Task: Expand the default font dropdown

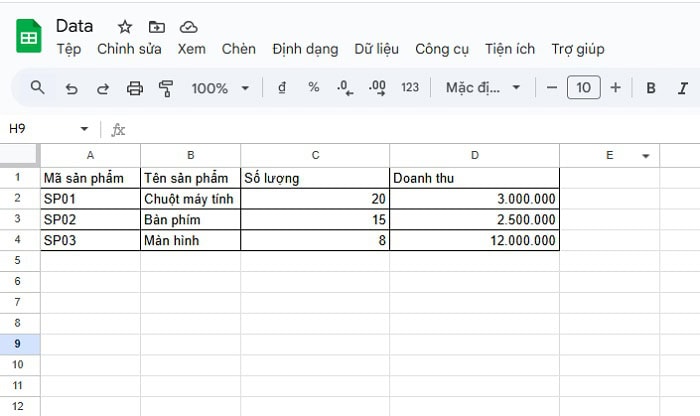Action: click(x=483, y=88)
